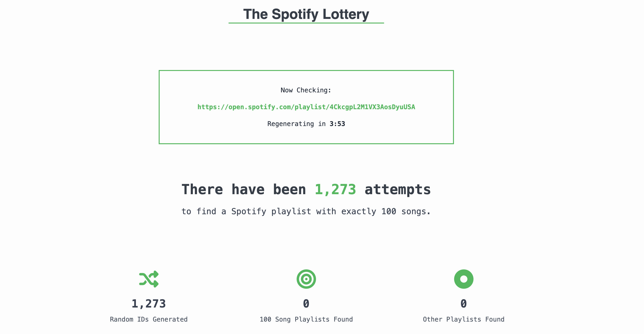Click the green underline below the title
This screenshot has height=334, width=644.
click(306, 23)
